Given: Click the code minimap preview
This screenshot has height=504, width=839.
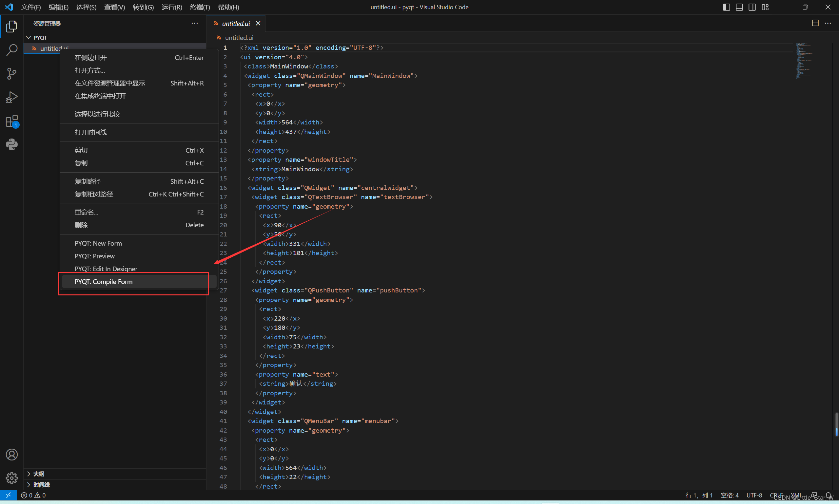Looking at the screenshot, I should point(804,61).
